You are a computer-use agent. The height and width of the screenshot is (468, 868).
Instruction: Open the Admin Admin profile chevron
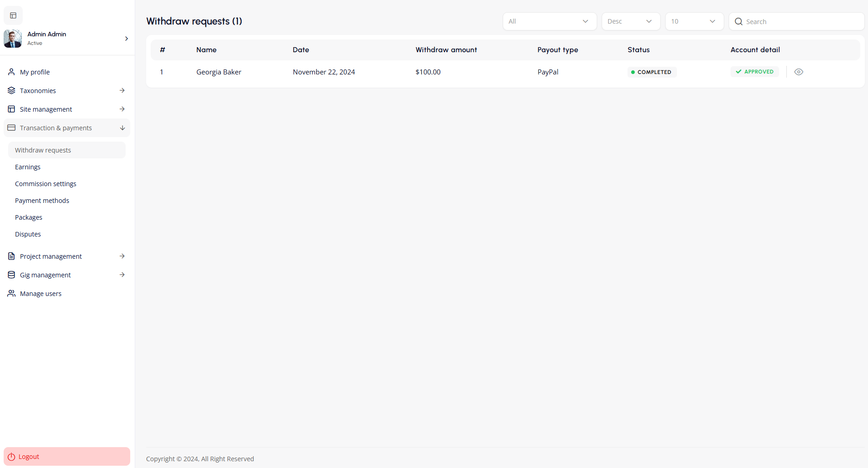pos(126,39)
